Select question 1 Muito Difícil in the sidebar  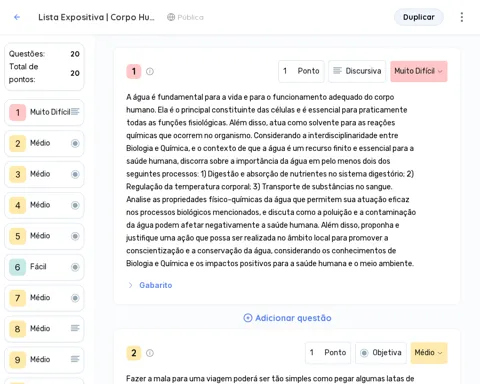coord(44,112)
